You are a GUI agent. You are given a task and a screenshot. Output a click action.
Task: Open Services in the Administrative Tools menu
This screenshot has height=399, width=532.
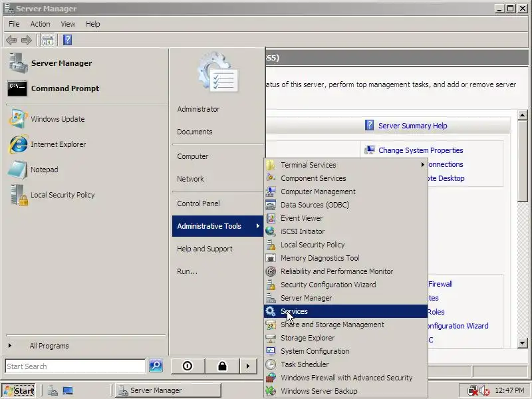pos(345,311)
